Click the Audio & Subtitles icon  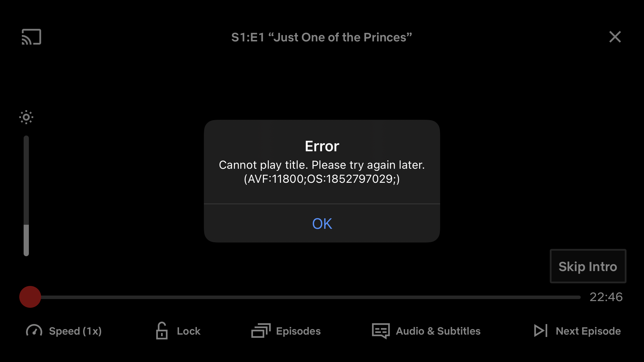click(x=381, y=331)
